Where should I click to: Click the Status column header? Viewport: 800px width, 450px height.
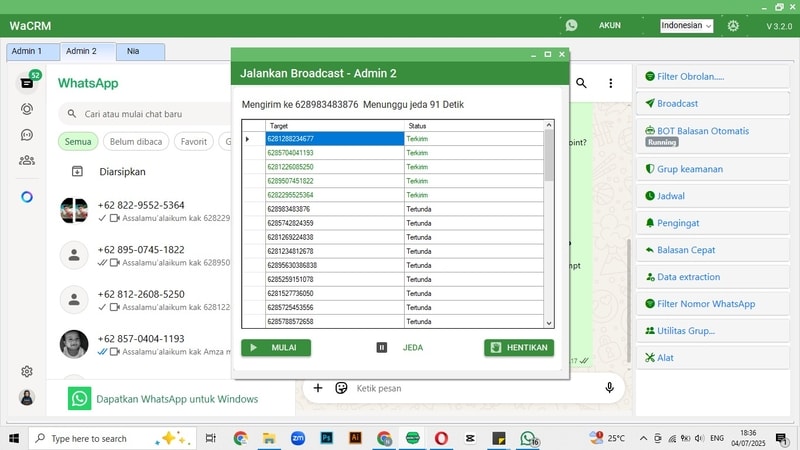pos(474,126)
